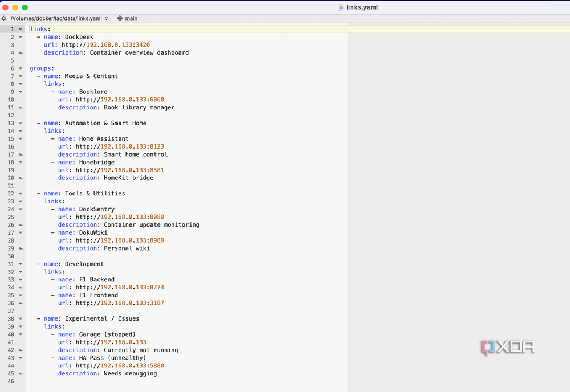Collapse the links fold on line 32
The height and width of the screenshot is (392, 570).
[21, 272]
